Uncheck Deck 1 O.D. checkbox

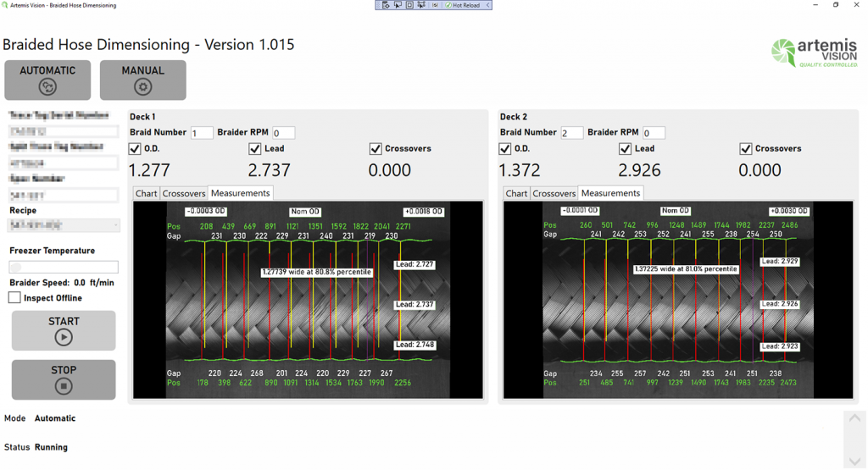[x=135, y=149]
